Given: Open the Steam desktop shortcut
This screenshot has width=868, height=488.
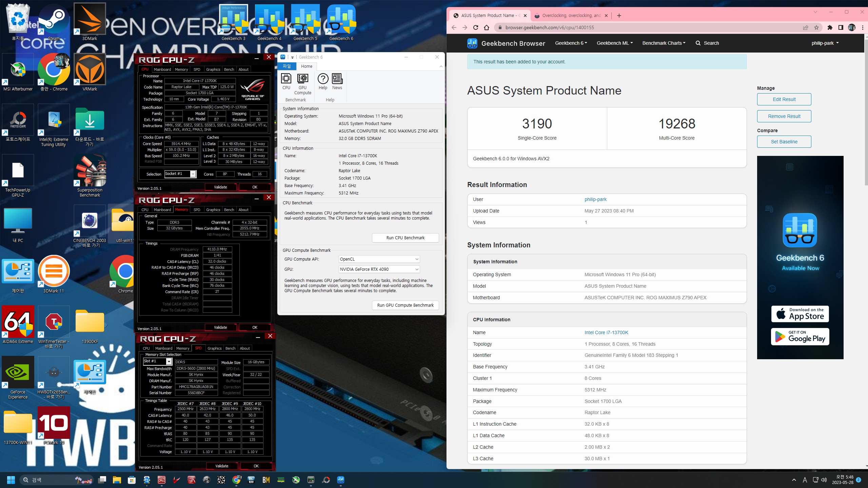Looking at the screenshot, I should (x=54, y=22).
